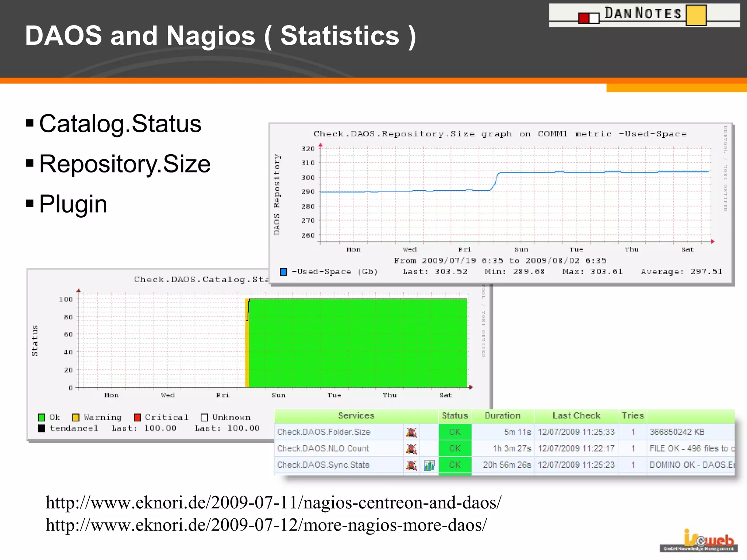
Task: Click OK status of Check.DAOS.NLO.Count
Action: coord(455,448)
